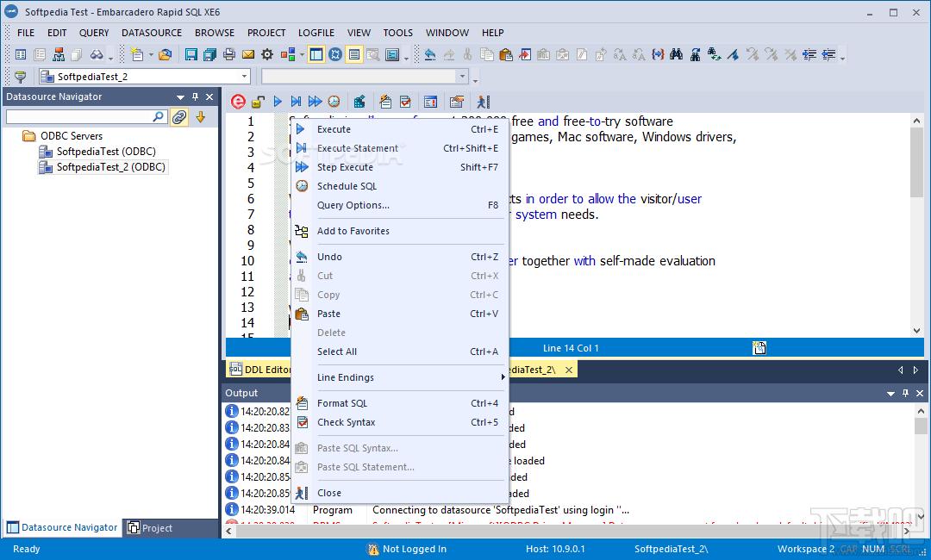Select Add to Favorites context menu entry
This screenshot has height=560, width=931.
[399, 231]
